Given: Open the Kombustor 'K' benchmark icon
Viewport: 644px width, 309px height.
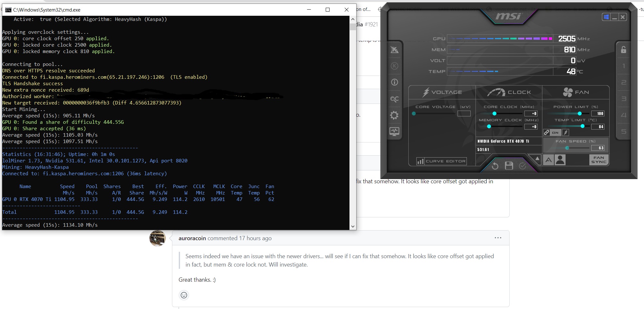Looking at the screenshot, I should point(395,66).
